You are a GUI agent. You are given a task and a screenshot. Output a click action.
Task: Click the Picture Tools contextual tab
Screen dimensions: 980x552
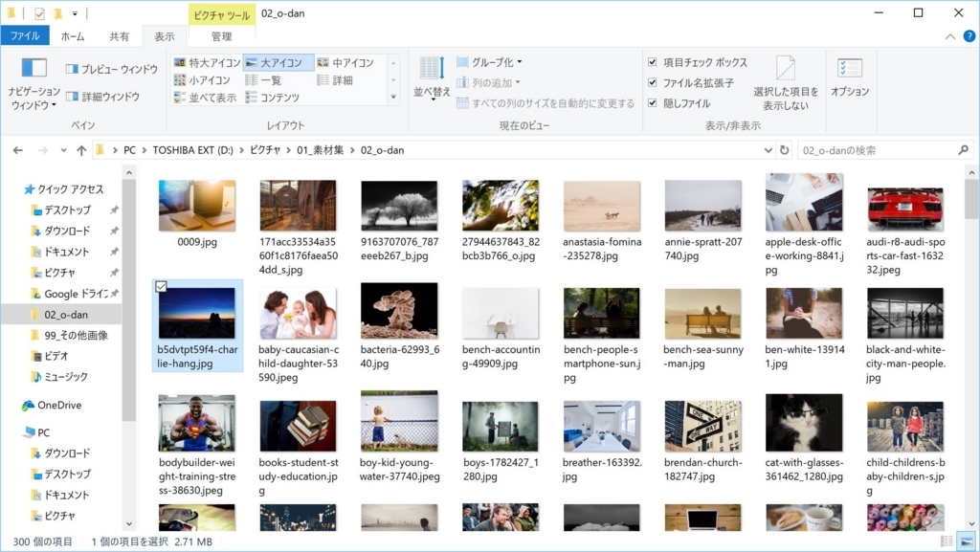(x=222, y=14)
